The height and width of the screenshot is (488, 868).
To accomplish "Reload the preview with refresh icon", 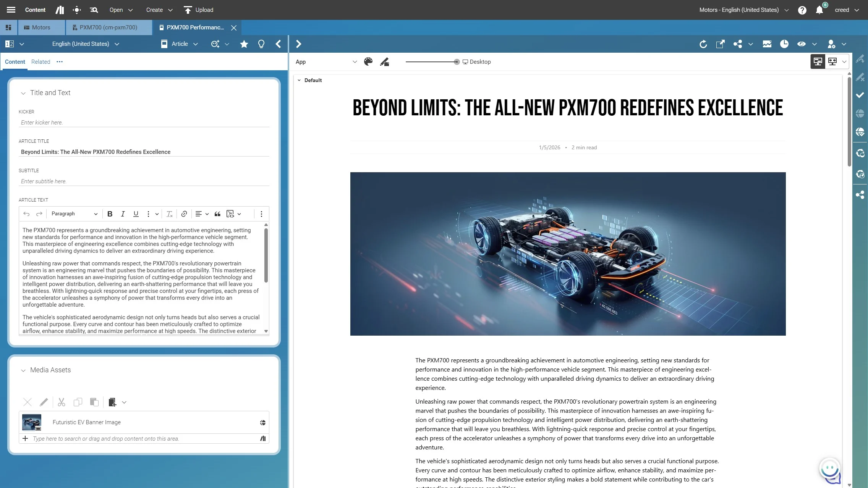I will point(703,44).
